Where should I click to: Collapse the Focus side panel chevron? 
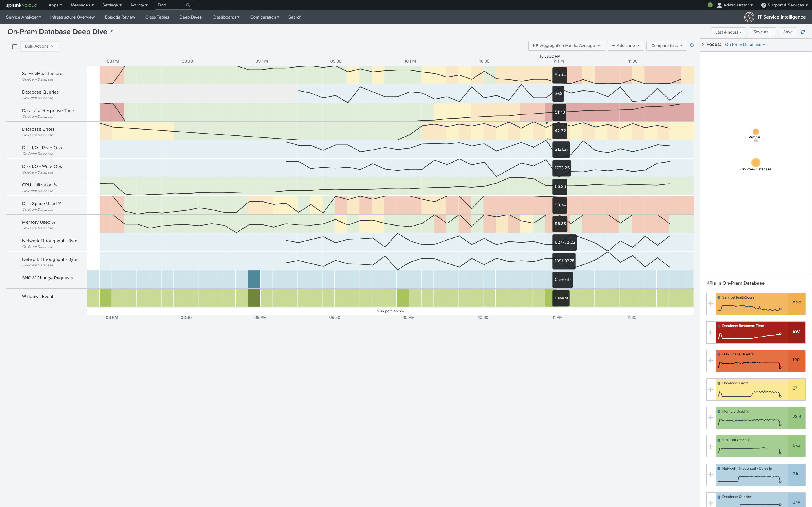pos(703,44)
